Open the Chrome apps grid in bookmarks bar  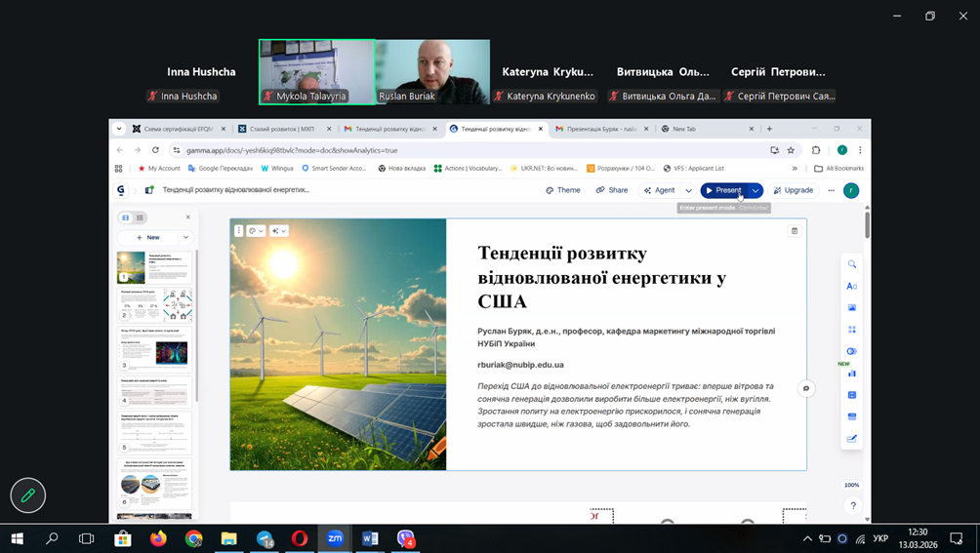pos(119,169)
